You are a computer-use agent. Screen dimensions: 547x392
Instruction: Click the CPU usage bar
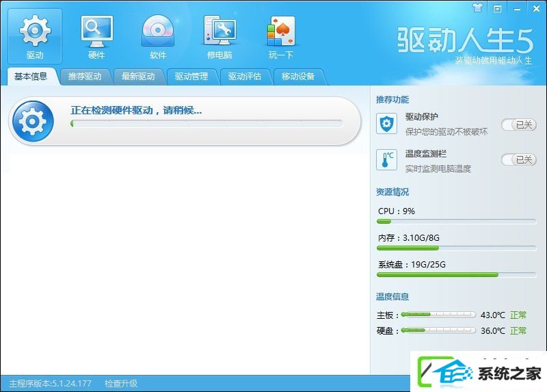coord(456,221)
